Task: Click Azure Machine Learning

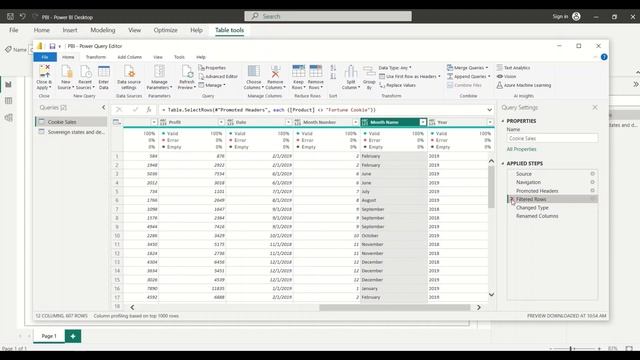Action: [524, 85]
